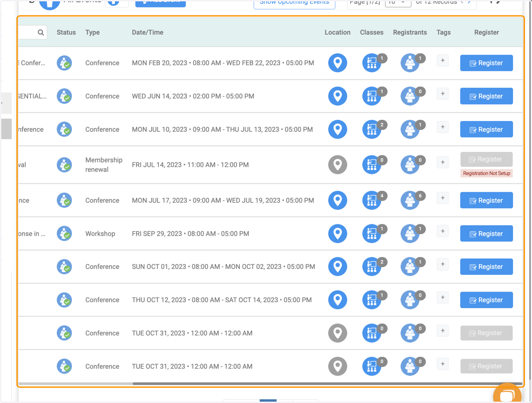Click the Workshop type cell
Image resolution: width=532 pixels, height=403 pixels.
(x=100, y=233)
